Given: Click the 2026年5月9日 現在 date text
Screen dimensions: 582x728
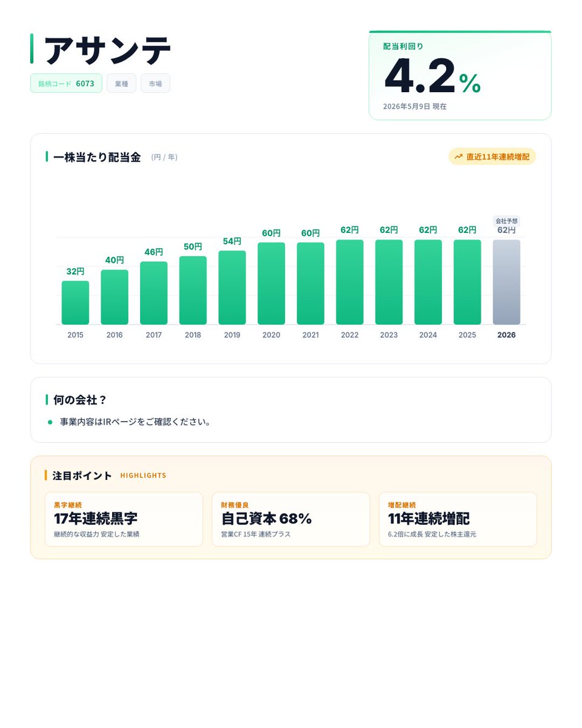Looking at the screenshot, I should coord(415,106).
